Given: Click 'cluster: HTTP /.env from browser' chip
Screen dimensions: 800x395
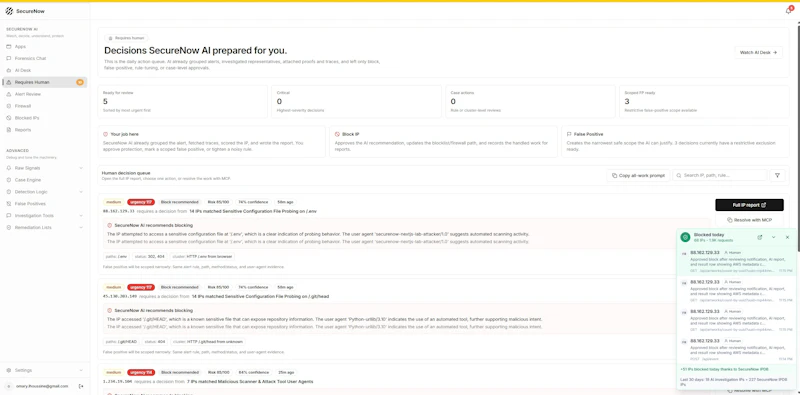Looking at the screenshot, I should pos(203,256).
